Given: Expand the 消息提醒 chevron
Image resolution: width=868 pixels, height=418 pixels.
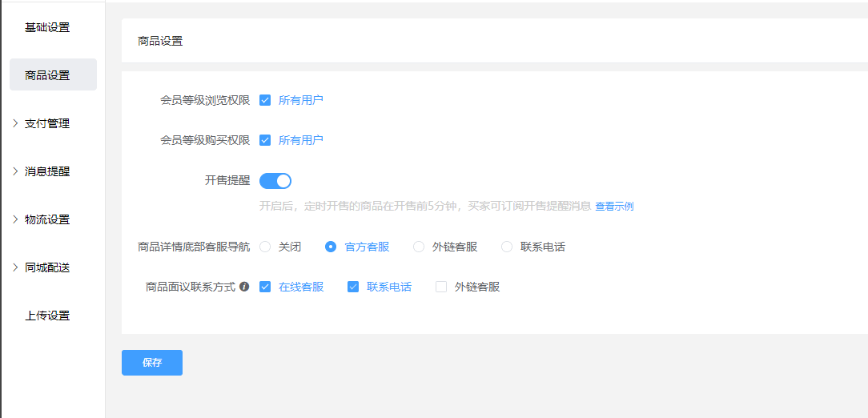Looking at the screenshot, I should (x=15, y=171).
